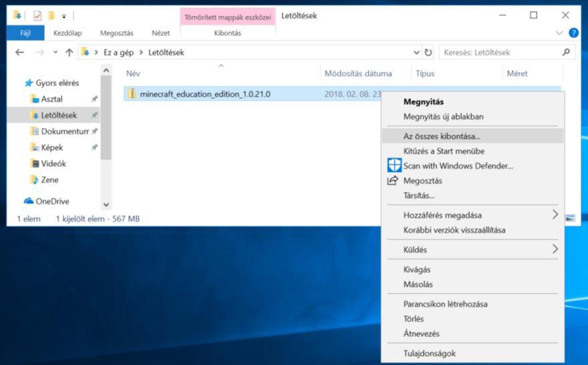
Task: Click the navigation pane scroll-down arrow
Action: point(106,205)
